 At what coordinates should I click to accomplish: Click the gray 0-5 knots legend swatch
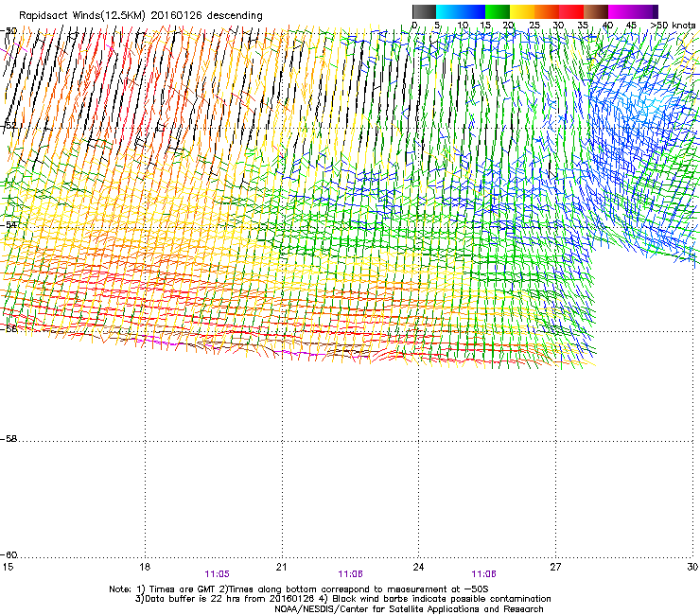pyautogui.click(x=424, y=11)
